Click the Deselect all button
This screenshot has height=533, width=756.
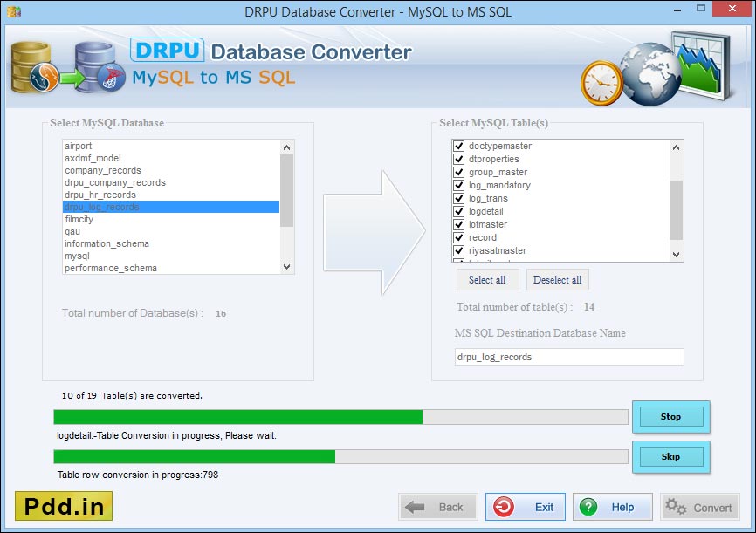557,280
